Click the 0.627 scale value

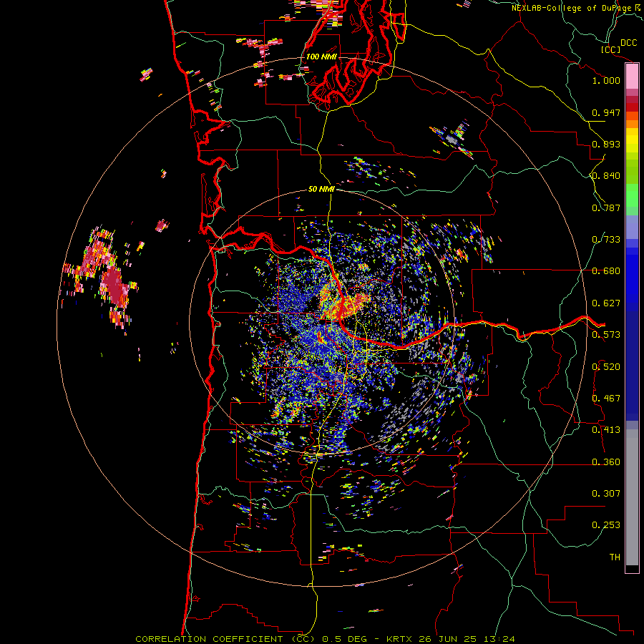point(606,303)
